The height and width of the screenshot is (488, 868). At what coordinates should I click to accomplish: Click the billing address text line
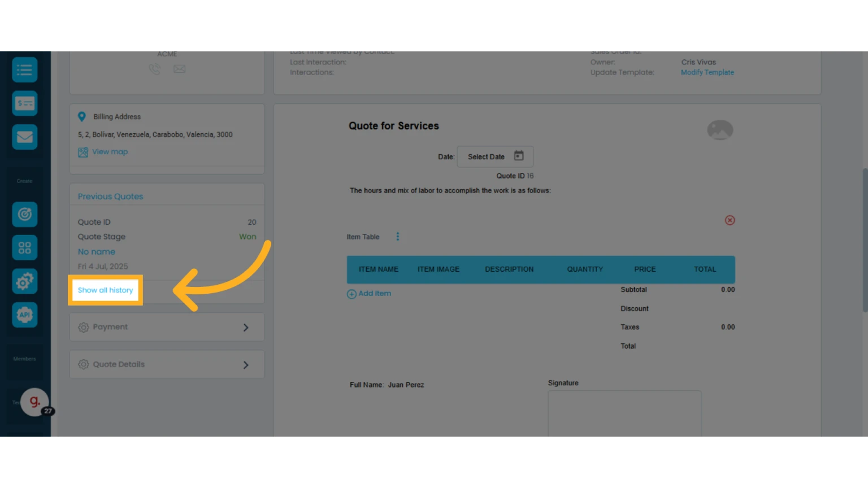tap(155, 135)
